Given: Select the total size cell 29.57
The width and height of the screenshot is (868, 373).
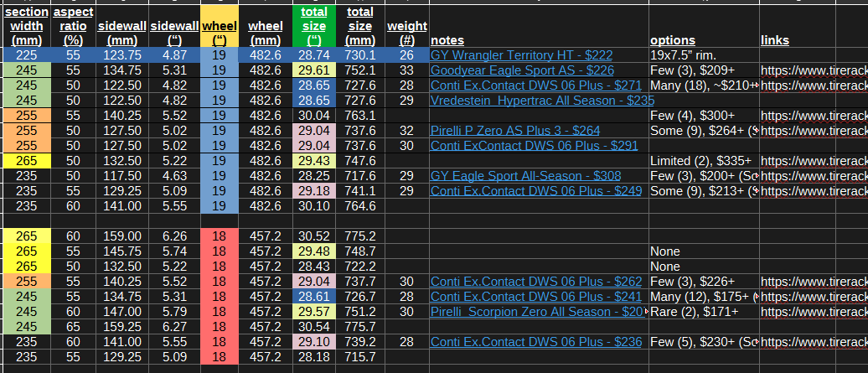Looking at the screenshot, I should [314, 312].
